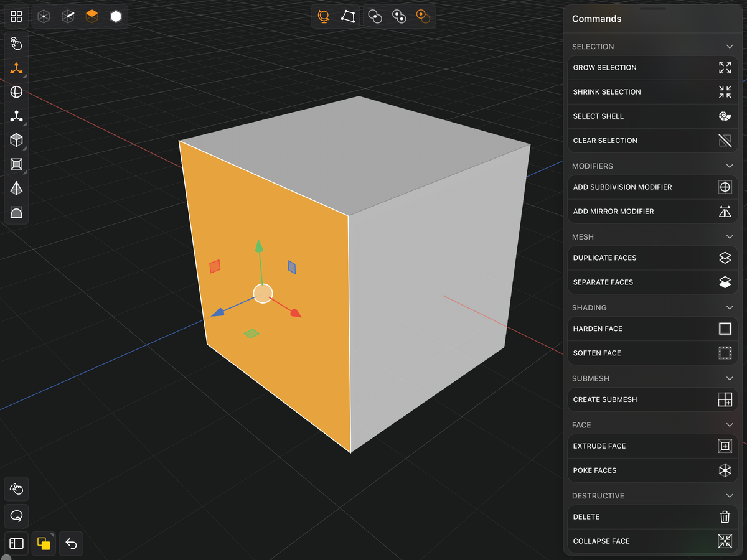Tap the undo button

[70, 543]
